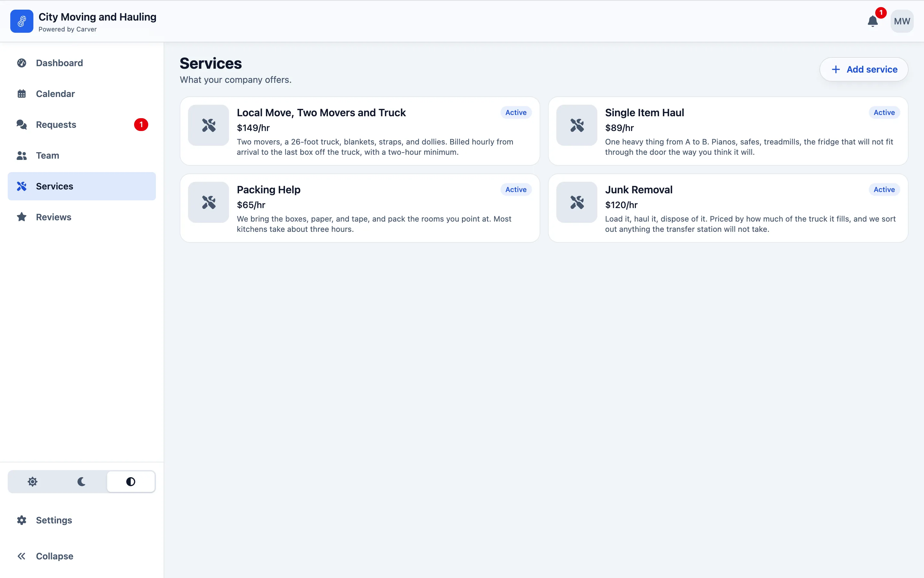Click the Add service button
The height and width of the screenshot is (578, 924).
(x=864, y=69)
